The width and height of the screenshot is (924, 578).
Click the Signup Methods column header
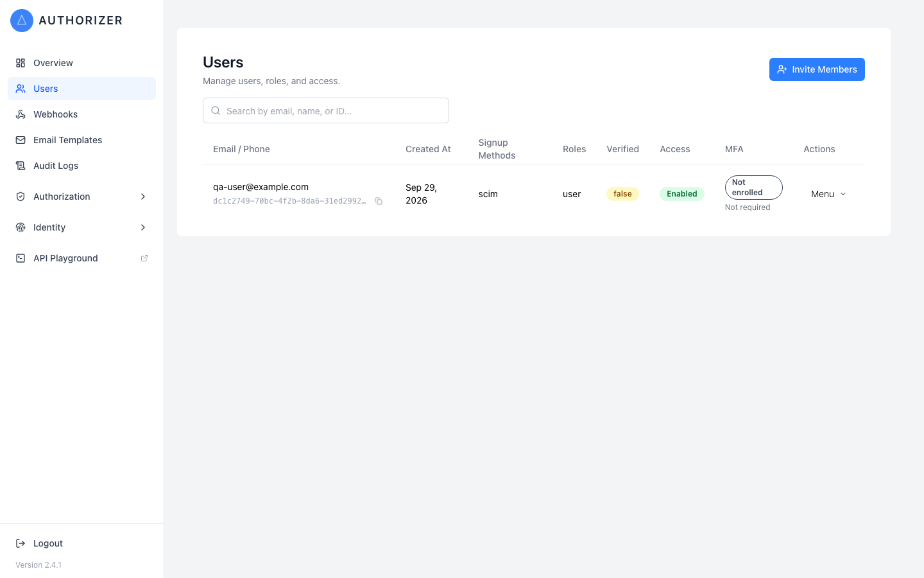point(497,149)
